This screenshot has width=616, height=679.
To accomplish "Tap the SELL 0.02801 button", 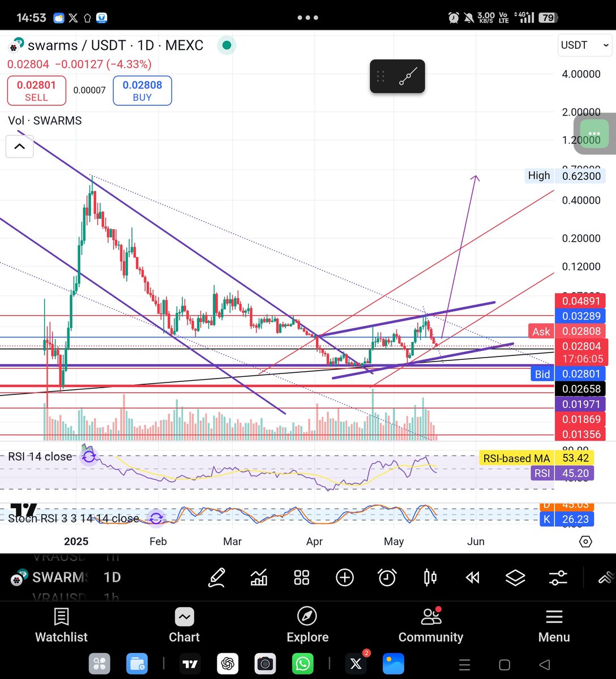I will tap(37, 91).
